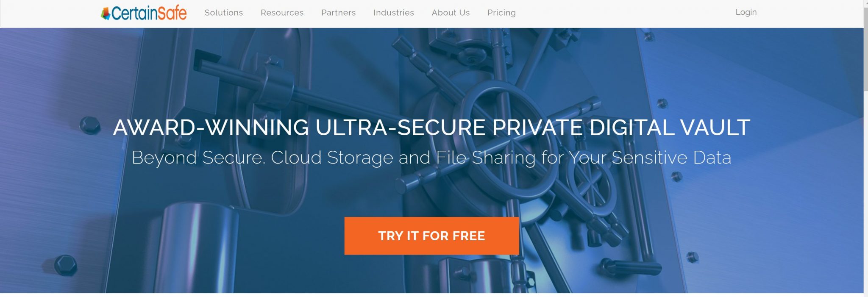Click the Award-Winning Ultra-Secure headline text
The width and height of the screenshot is (868, 297).
tap(431, 128)
